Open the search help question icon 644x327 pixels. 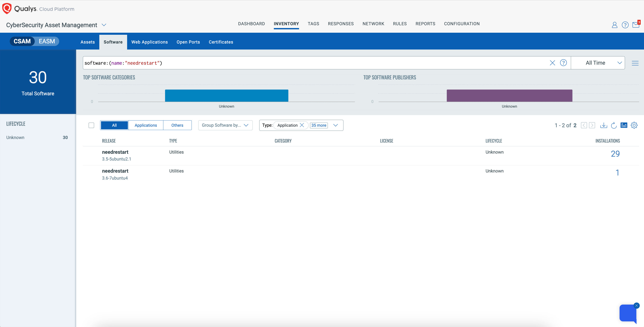click(563, 63)
